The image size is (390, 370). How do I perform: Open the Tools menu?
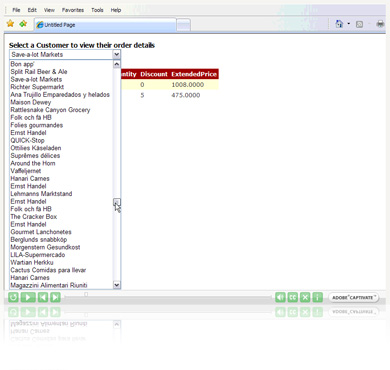click(x=97, y=10)
